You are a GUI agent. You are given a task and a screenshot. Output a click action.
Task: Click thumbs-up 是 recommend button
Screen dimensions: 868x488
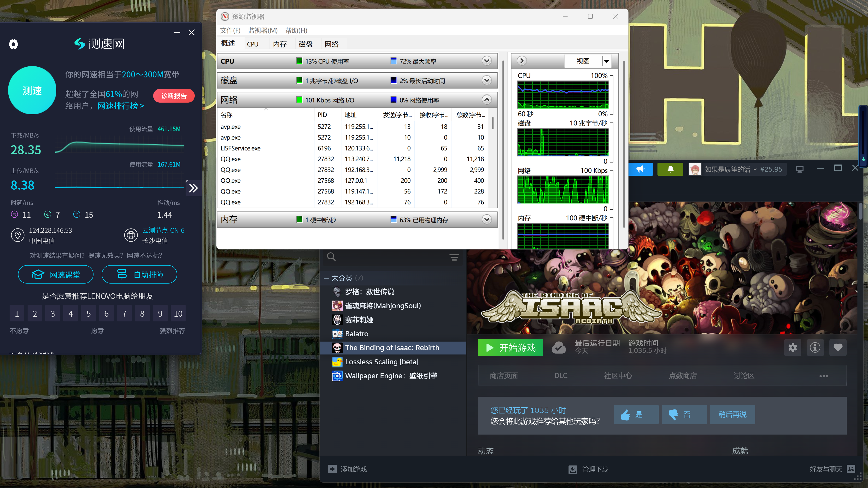click(636, 415)
